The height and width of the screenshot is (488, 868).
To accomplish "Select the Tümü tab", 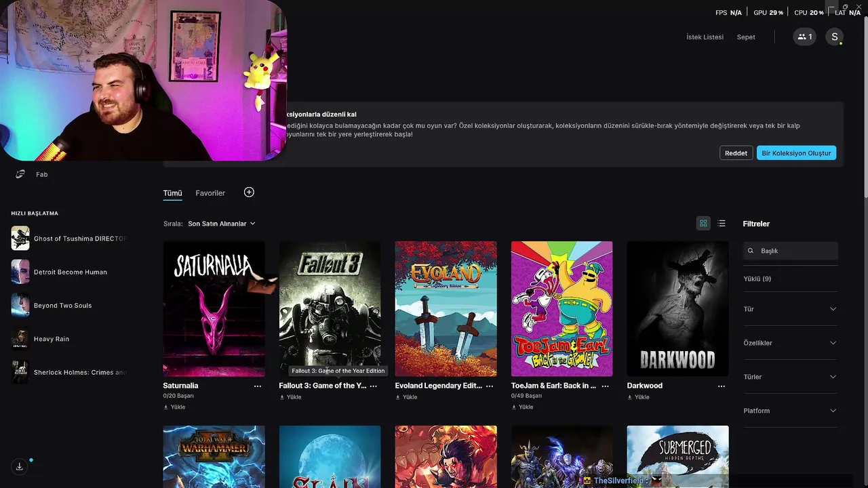I will tap(172, 193).
